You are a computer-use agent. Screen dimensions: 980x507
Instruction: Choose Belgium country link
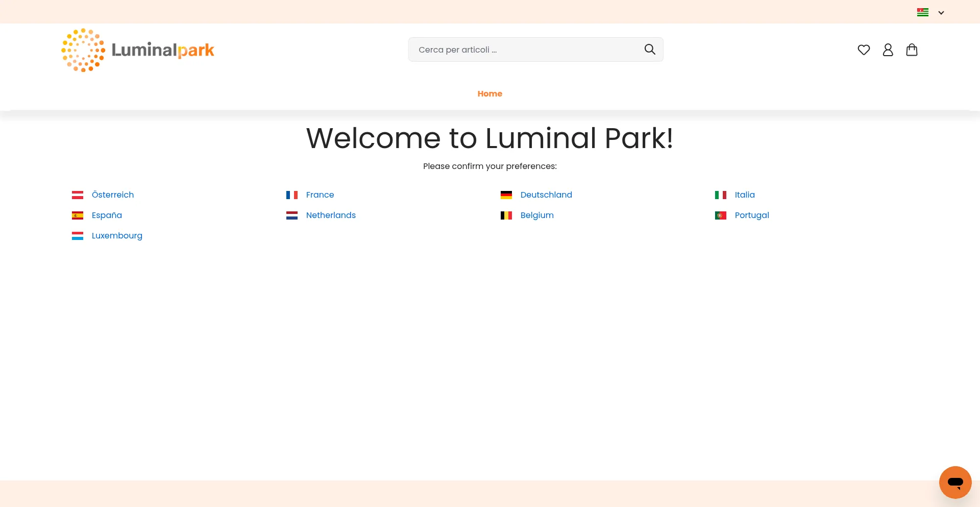(536, 215)
